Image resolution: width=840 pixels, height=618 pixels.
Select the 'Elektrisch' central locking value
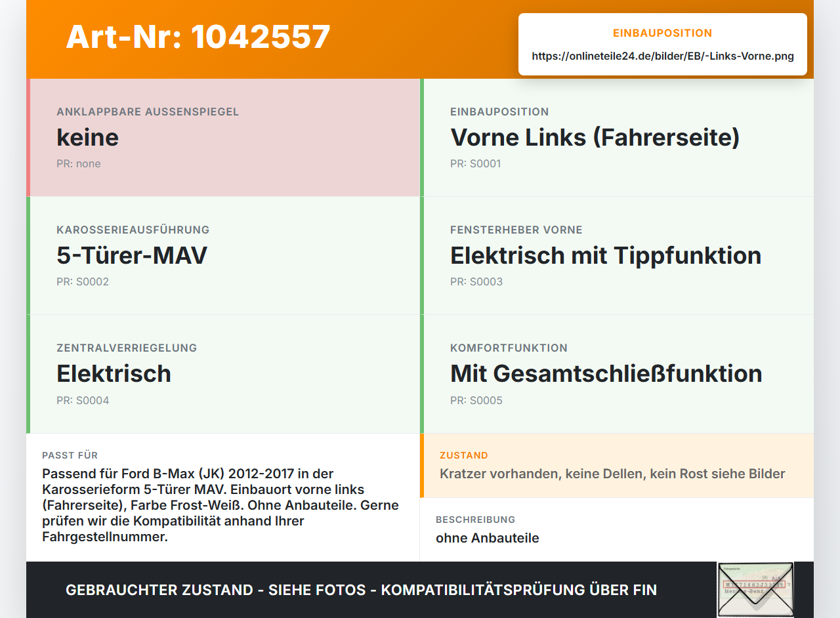pyautogui.click(x=114, y=373)
